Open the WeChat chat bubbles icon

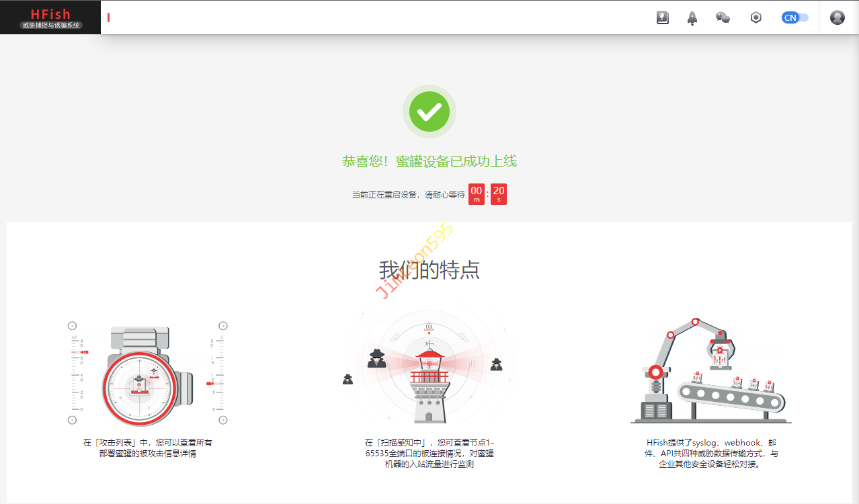pyautogui.click(x=723, y=18)
